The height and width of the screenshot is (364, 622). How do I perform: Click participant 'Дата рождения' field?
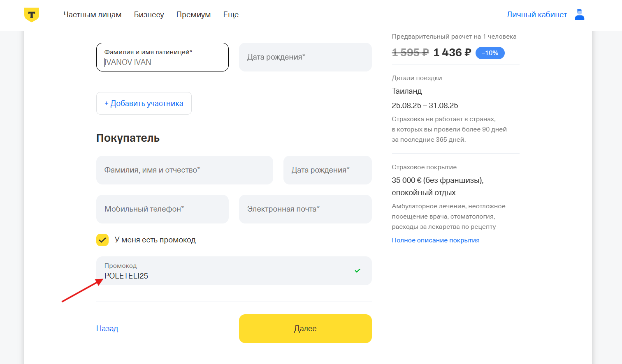pyautogui.click(x=305, y=57)
